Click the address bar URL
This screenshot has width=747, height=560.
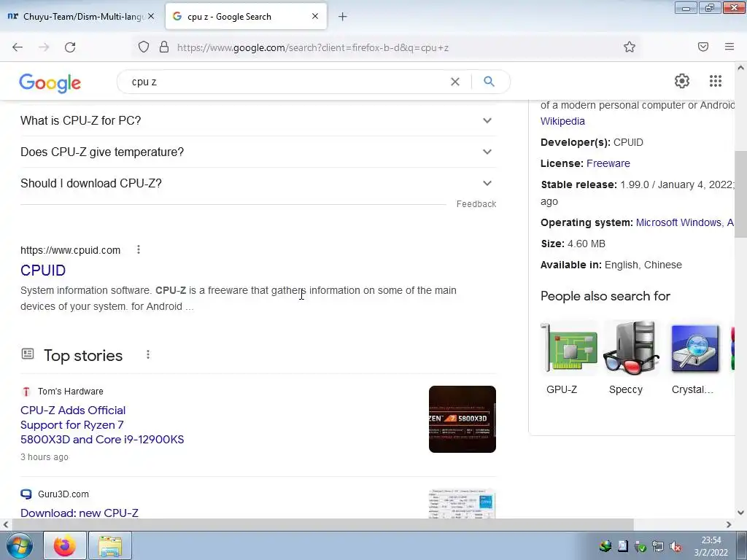[312, 47]
